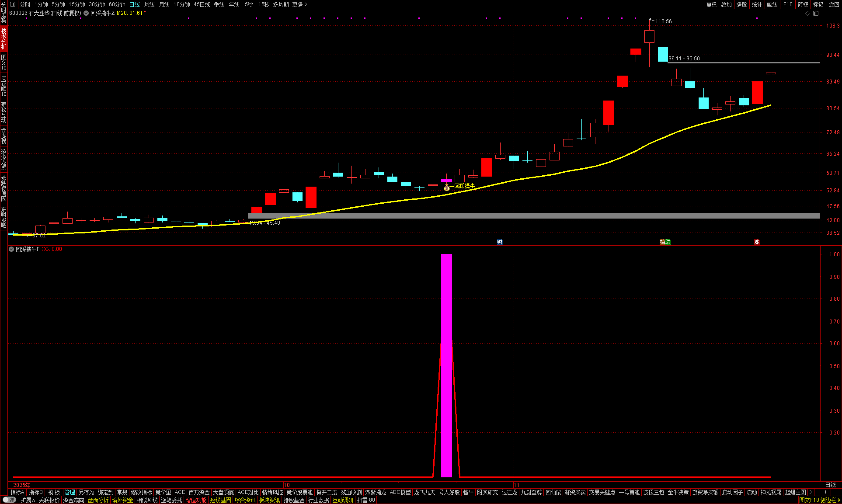Click the 财 marker on time axis
This screenshot has height=504, width=842.
(x=500, y=242)
